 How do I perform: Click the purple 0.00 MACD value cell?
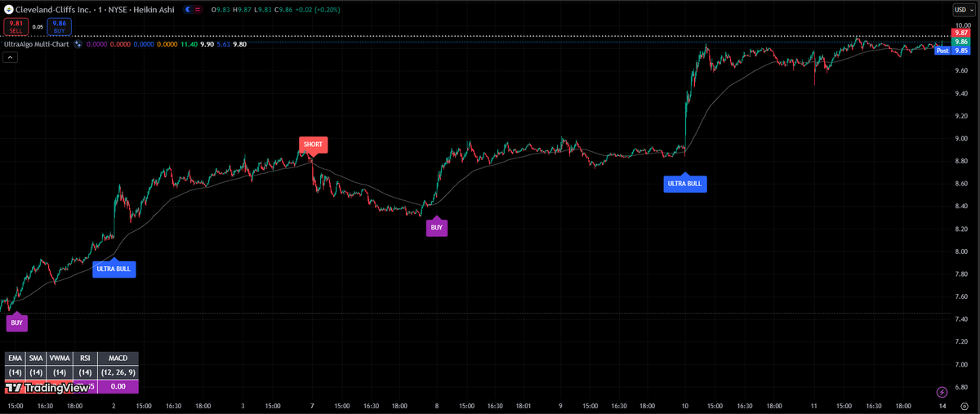click(118, 387)
